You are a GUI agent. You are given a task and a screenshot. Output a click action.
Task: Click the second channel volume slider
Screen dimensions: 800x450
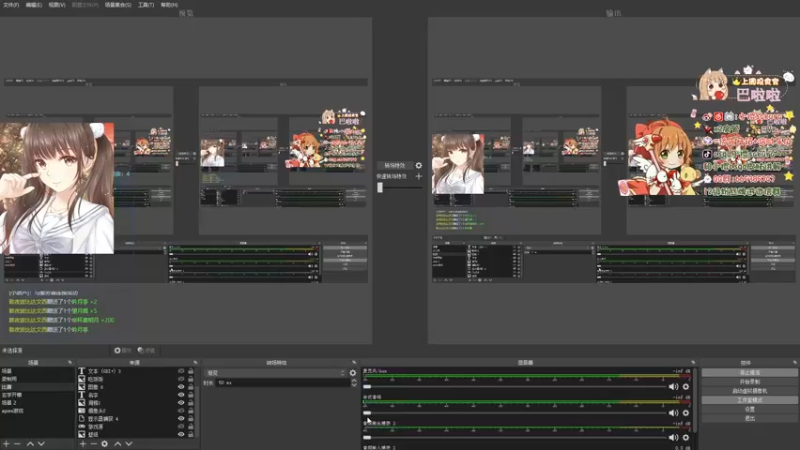click(x=515, y=413)
